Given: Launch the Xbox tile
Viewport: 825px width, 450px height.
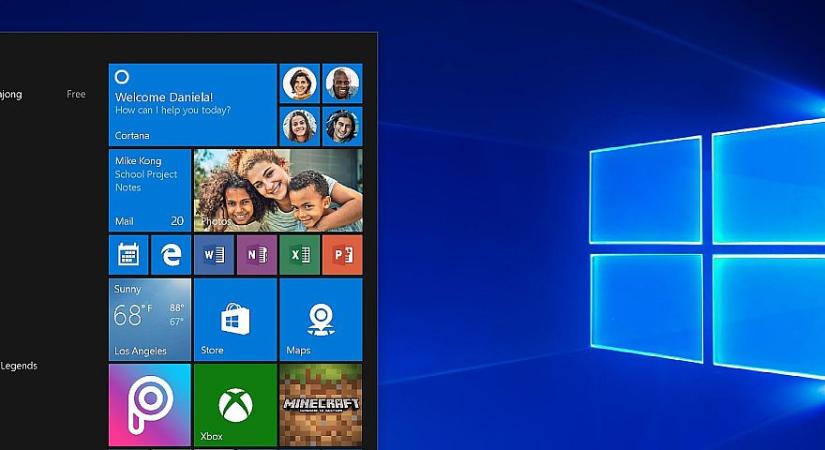Looking at the screenshot, I should (235, 405).
